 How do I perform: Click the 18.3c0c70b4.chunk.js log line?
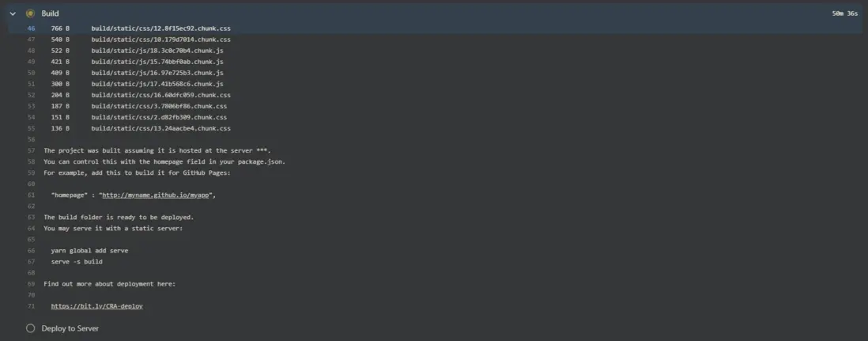click(157, 51)
